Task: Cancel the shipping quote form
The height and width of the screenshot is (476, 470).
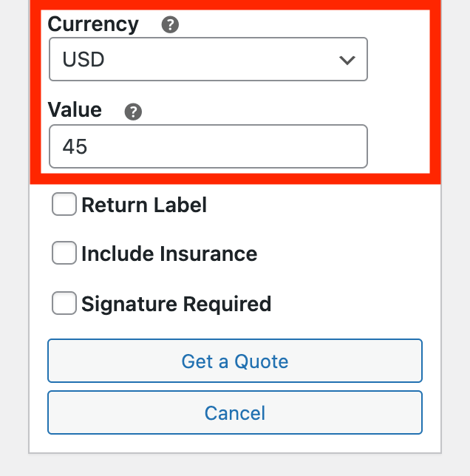Action: coord(235,412)
